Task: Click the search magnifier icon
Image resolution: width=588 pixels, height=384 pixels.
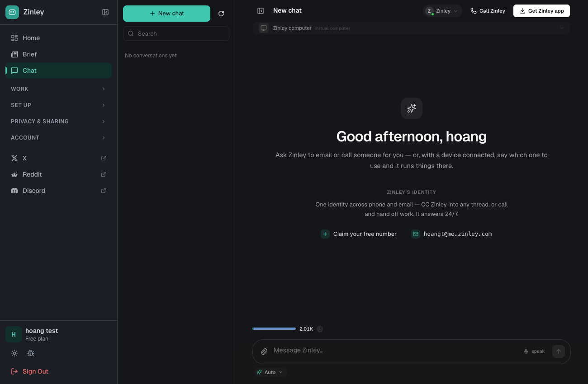Action: [x=131, y=33]
